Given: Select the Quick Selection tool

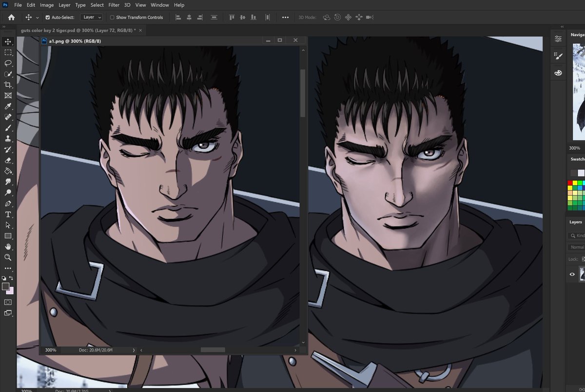Looking at the screenshot, I should pyautogui.click(x=8, y=74).
